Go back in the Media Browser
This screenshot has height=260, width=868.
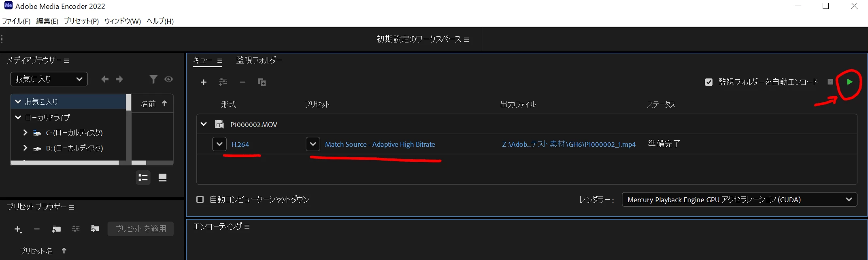pyautogui.click(x=105, y=79)
